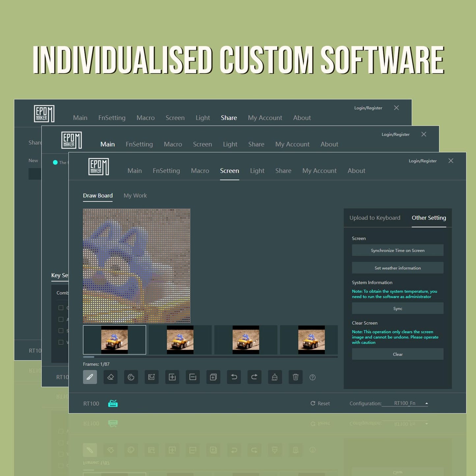Viewport: 476px width, 476px height.
Task: Click the trash delete icon
Action: (x=295, y=377)
